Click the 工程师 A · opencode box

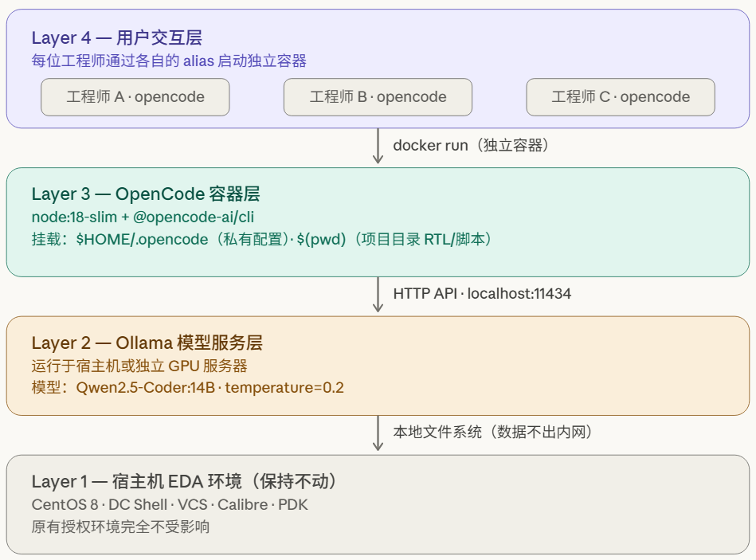click(x=135, y=97)
